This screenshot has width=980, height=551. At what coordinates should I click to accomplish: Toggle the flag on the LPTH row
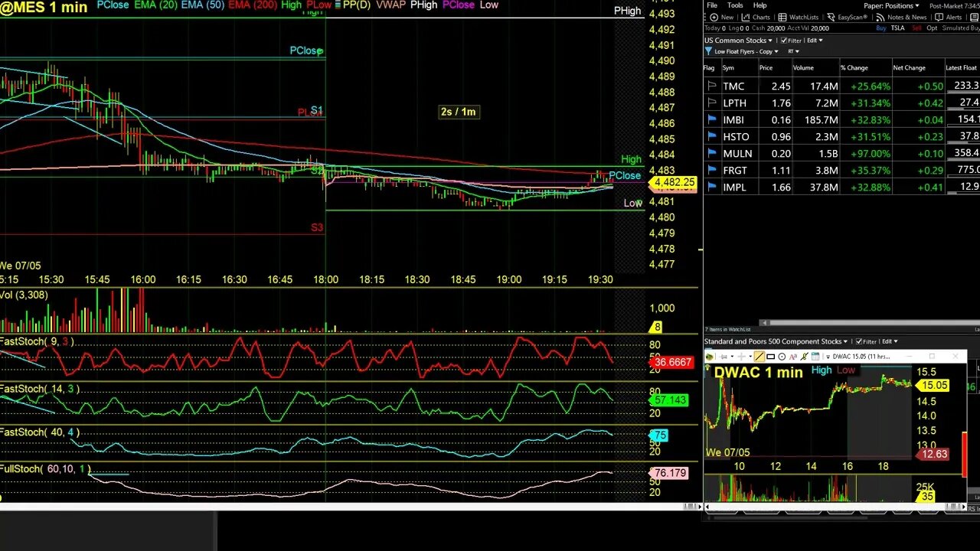[x=712, y=103]
